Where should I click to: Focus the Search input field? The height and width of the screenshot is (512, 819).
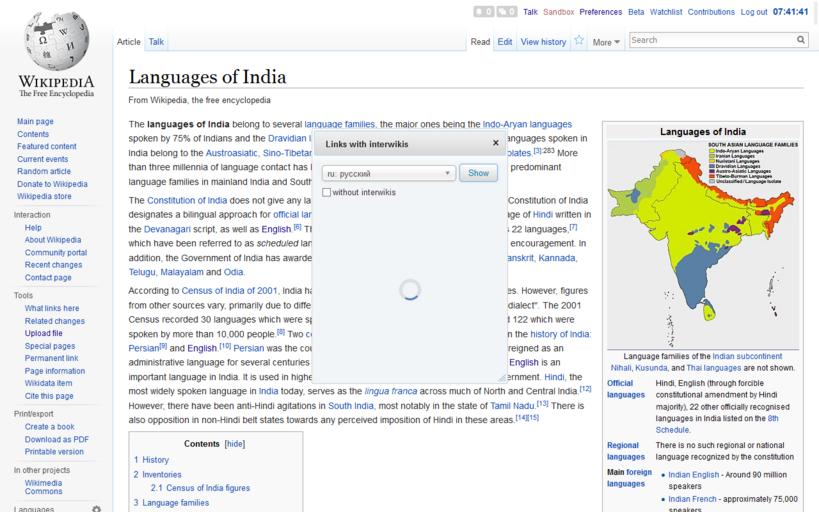[x=711, y=40]
